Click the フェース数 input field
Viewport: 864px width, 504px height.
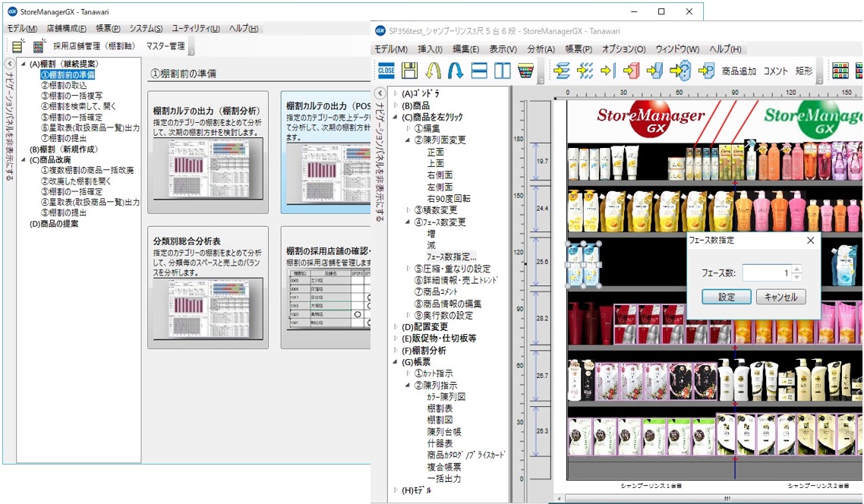[x=765, y=272]
